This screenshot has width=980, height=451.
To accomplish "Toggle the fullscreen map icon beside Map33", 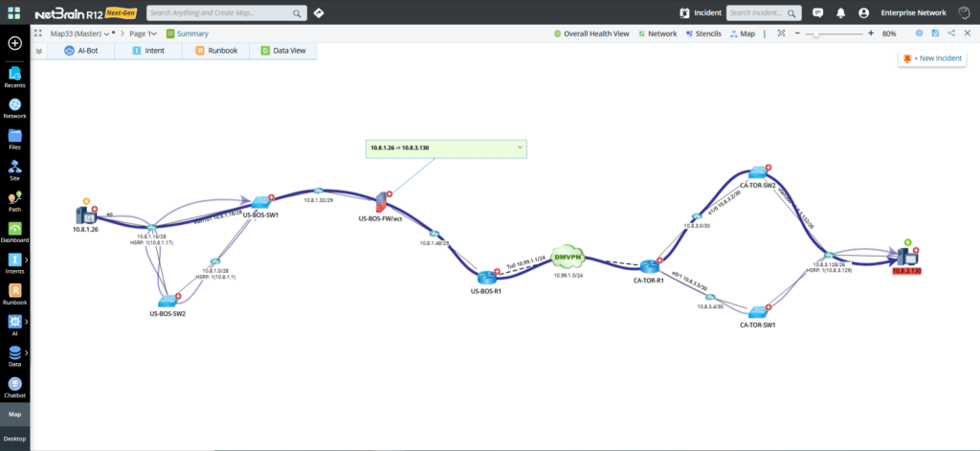I will 38,34.
